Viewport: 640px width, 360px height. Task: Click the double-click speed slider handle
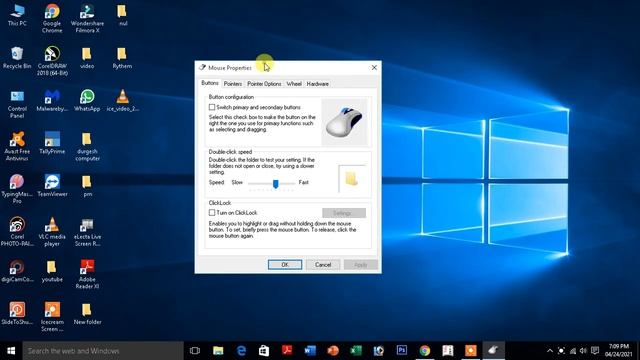coord(276,184)
